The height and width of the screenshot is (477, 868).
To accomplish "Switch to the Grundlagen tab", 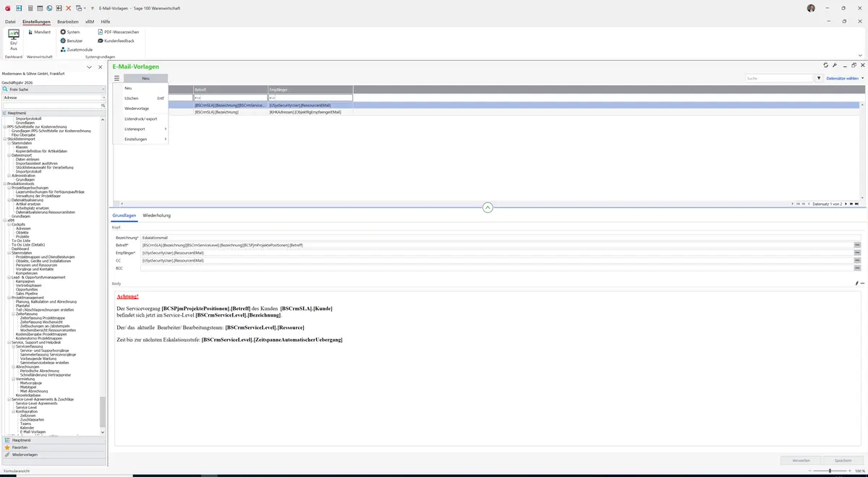I will (x=124, y=215).
